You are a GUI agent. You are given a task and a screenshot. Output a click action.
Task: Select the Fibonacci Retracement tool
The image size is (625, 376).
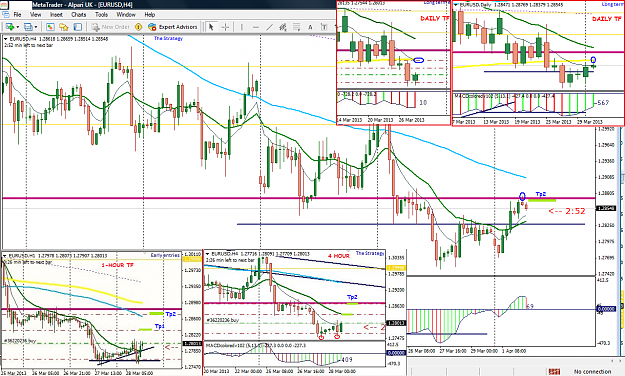click(297, 27)
